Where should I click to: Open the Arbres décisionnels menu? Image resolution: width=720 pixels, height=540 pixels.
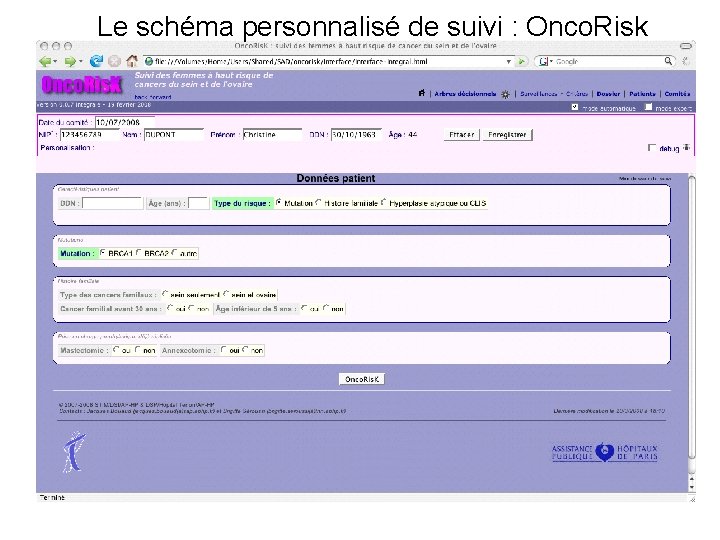pyautogui.click(x=465, y=94)
